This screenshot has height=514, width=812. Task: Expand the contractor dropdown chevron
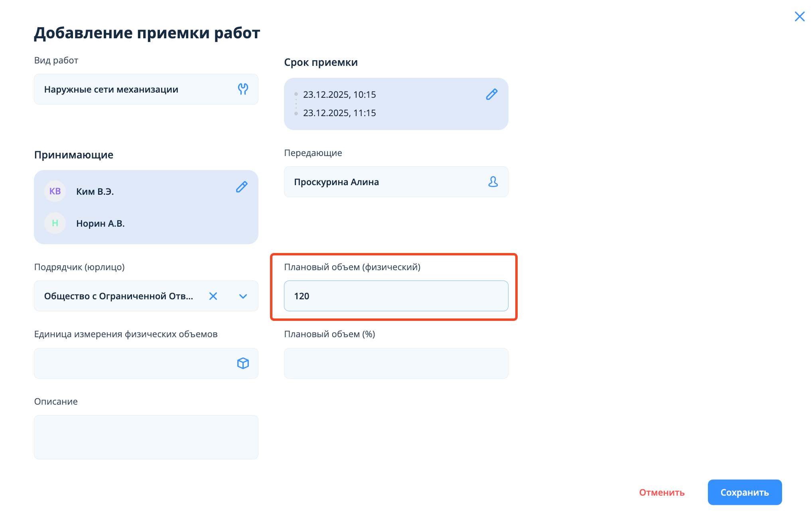click(243, 296)
